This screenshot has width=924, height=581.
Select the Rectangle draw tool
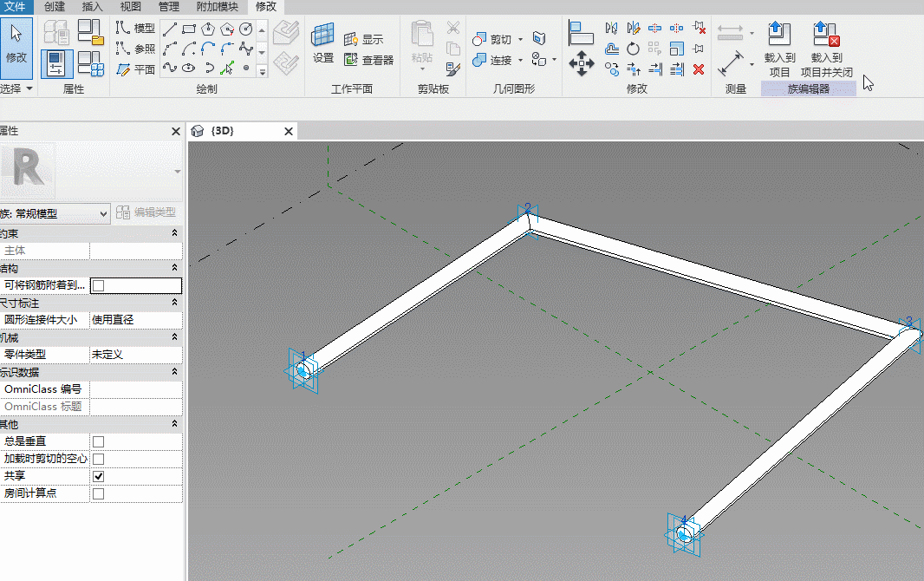pyautogui.click(x=189, y=29)
